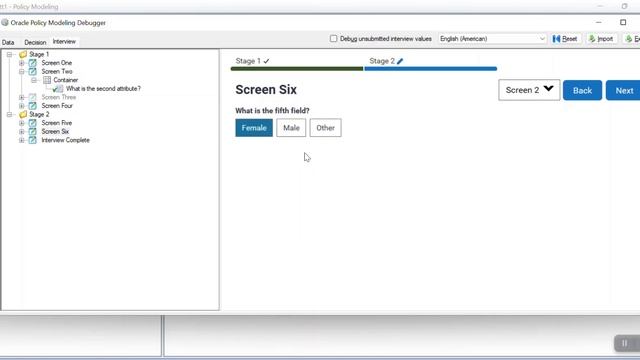Collapse the Screen Two tree node
The height and width of the screenshot is (360, 640).
(x=22, y=71)
